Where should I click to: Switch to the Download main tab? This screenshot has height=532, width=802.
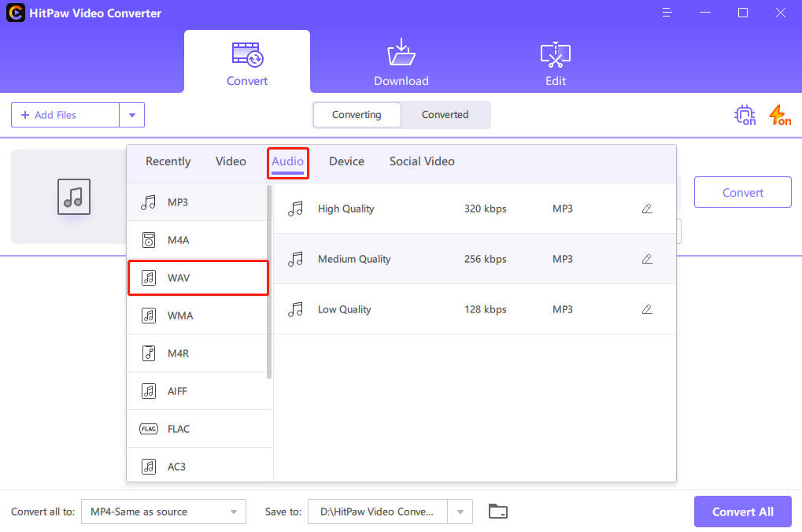tap(401, 64)
